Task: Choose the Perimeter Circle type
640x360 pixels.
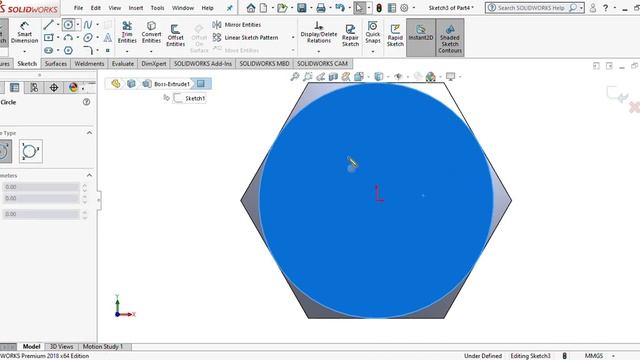Action: [x=31, y=151]
